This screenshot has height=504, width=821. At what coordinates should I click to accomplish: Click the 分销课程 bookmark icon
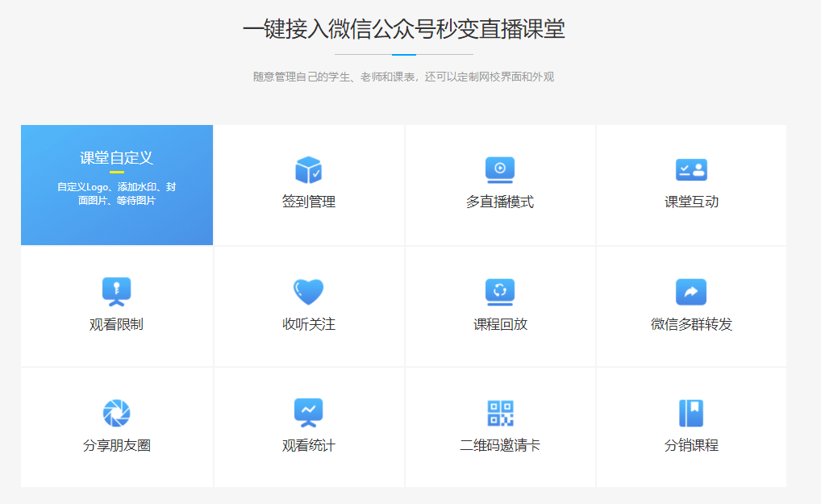(691, 412)
